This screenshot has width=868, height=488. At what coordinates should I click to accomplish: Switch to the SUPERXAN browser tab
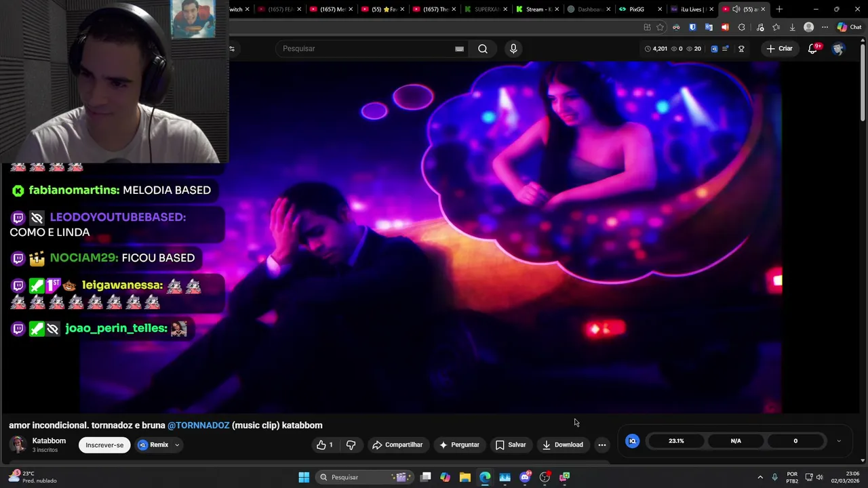click(x=486, y=9)
